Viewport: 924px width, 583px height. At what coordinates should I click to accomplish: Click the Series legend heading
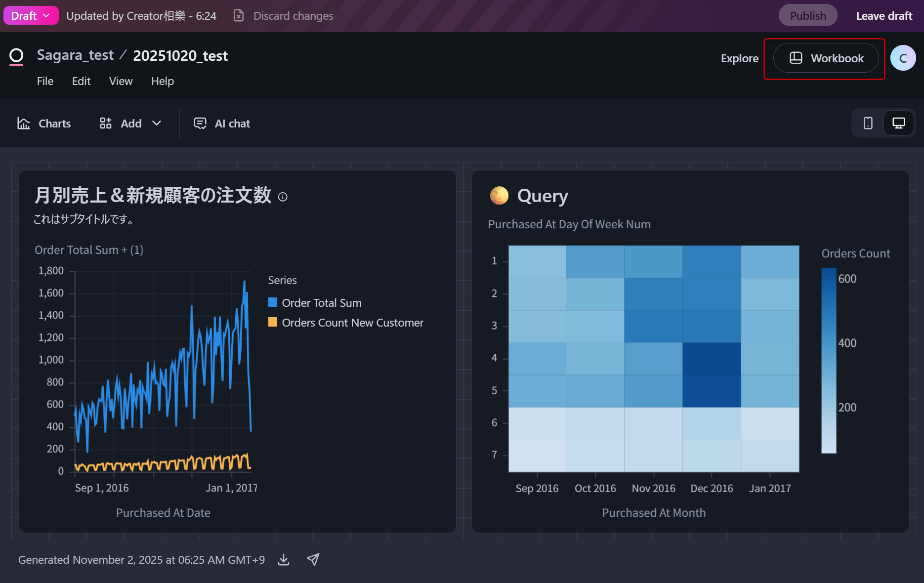pos(282,280)
